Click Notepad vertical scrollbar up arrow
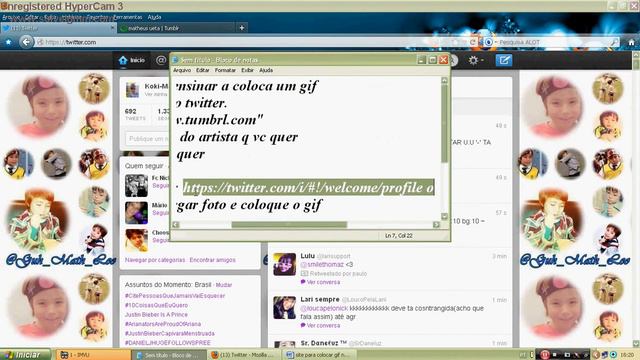 point(444,80)
